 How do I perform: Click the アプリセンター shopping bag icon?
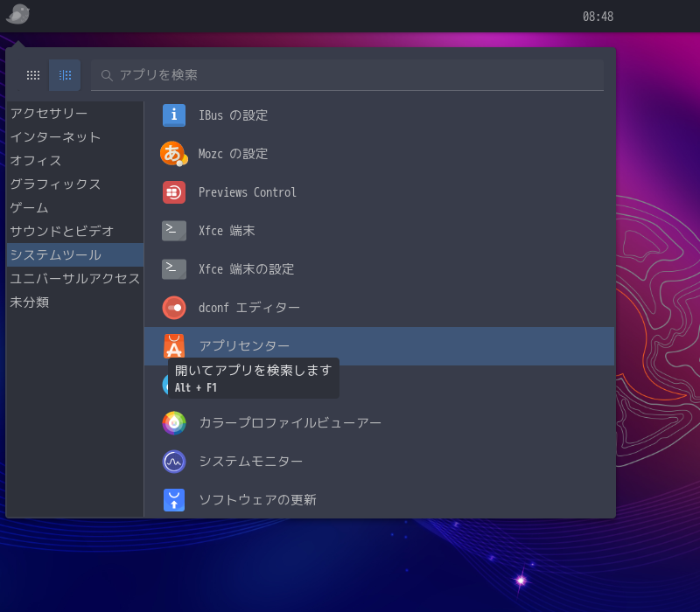coord(174,345)
